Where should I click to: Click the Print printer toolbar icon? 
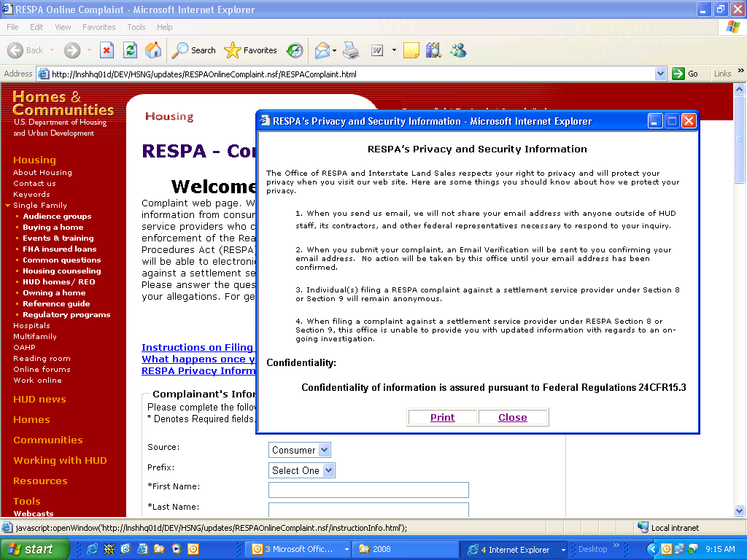[351, 50]
